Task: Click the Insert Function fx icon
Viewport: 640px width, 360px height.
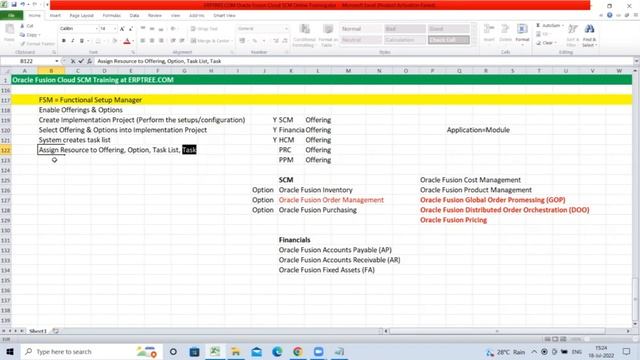Action: (x=89, y=61)
